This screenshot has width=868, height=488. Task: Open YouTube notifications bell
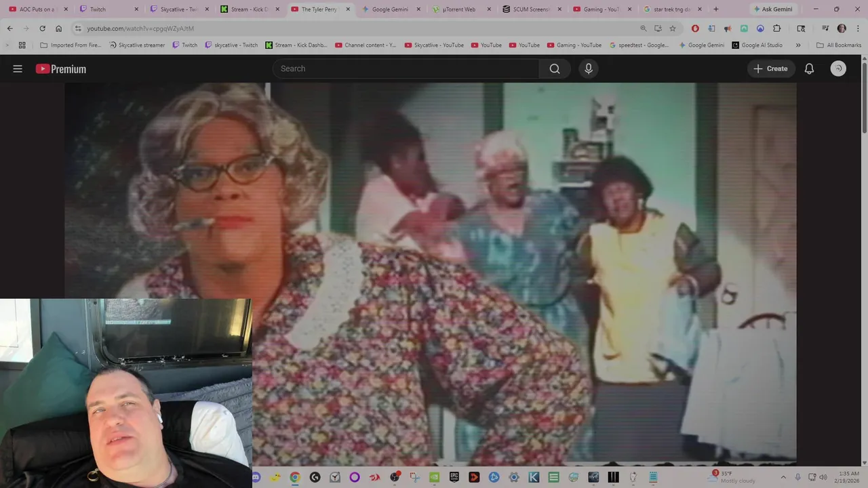809,68
